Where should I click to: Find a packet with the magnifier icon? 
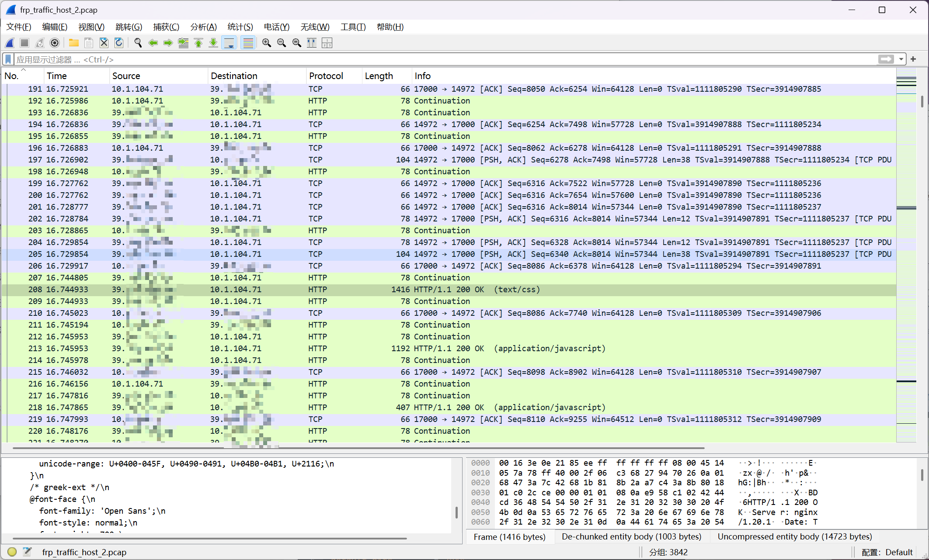[x=138, y=43]
